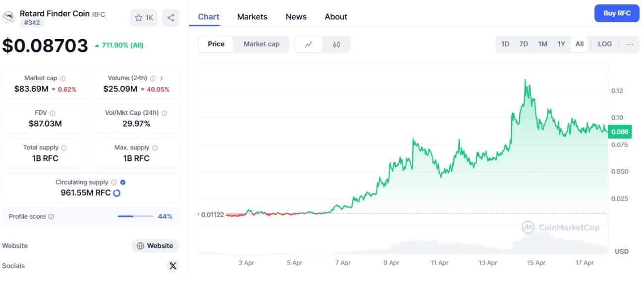This screenshot has width=644, height=292.
Task: Click the info icon next to Market cap
Action: (x=62, y=78)
